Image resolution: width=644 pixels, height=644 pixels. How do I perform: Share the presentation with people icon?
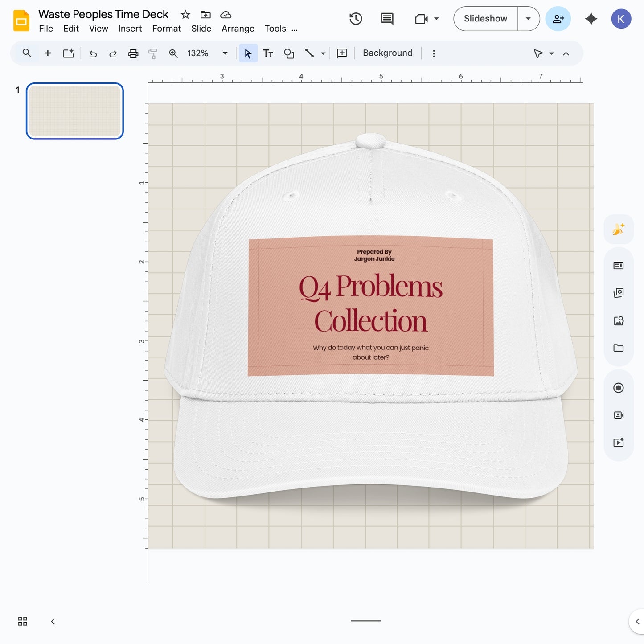point(558,19)
